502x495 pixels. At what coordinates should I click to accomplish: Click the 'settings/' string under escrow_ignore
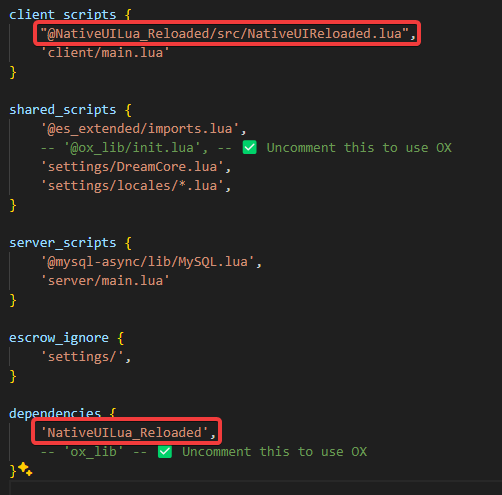[82, 357]
